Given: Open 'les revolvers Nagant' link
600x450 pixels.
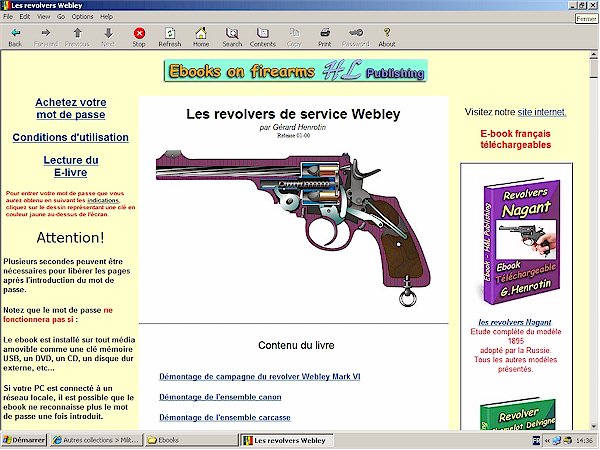Looking at the screenshot, I should point(515,322).
